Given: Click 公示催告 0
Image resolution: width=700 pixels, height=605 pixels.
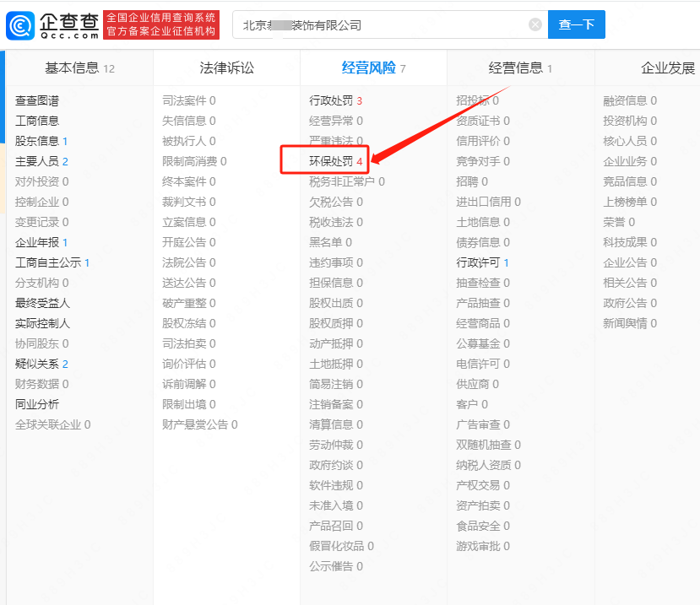Looking at the screenshot, I should tap(336, 567).
